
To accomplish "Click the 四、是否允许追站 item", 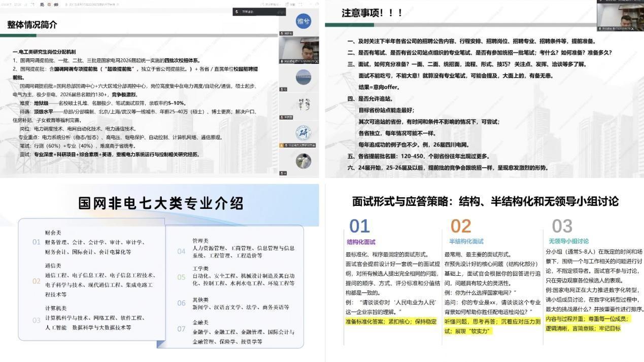I will tap(370, 99).
